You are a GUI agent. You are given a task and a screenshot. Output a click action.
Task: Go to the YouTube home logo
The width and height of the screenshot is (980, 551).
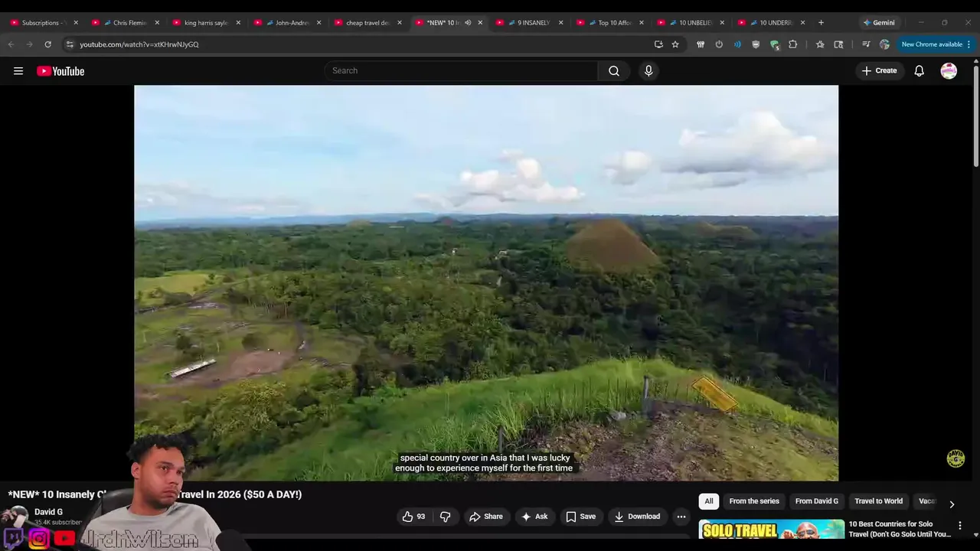60,71
